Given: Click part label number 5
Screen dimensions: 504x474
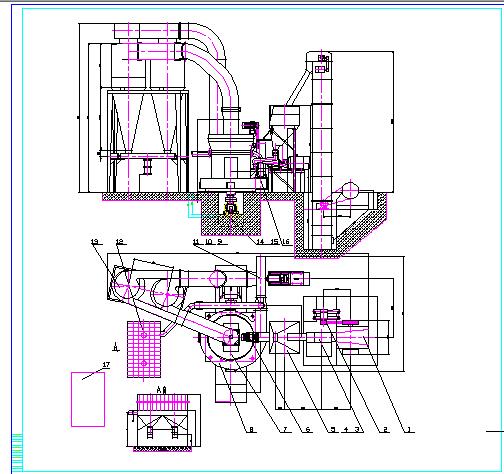Looking at the screenshot, I should [x=333, y=430].
